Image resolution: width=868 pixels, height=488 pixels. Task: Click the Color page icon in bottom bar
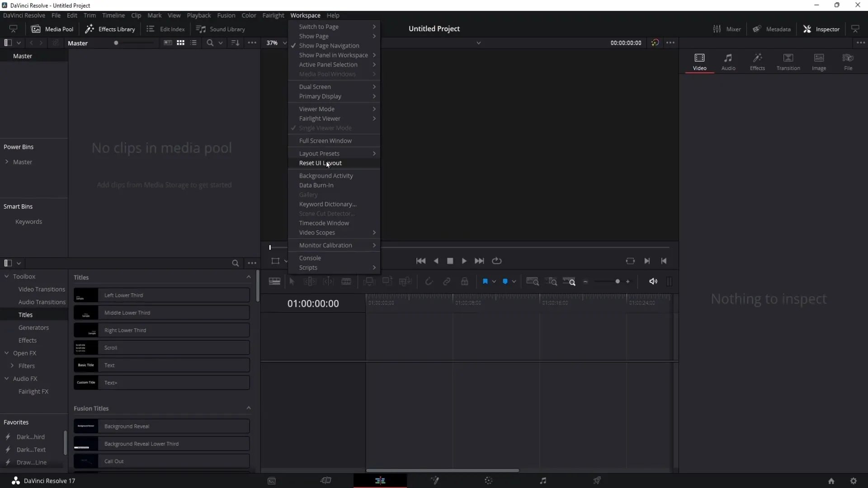[x=489, y=481]
